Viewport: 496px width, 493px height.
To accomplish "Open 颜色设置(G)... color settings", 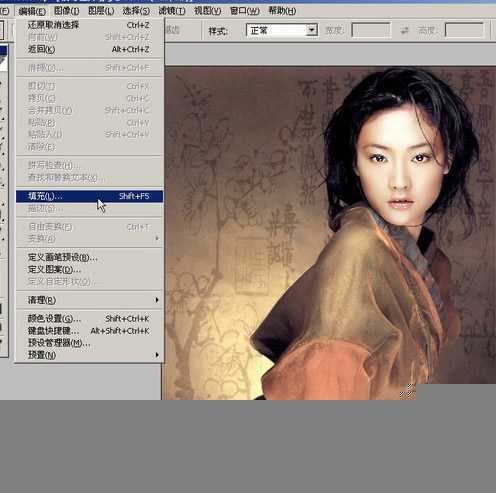I will 89,319.
